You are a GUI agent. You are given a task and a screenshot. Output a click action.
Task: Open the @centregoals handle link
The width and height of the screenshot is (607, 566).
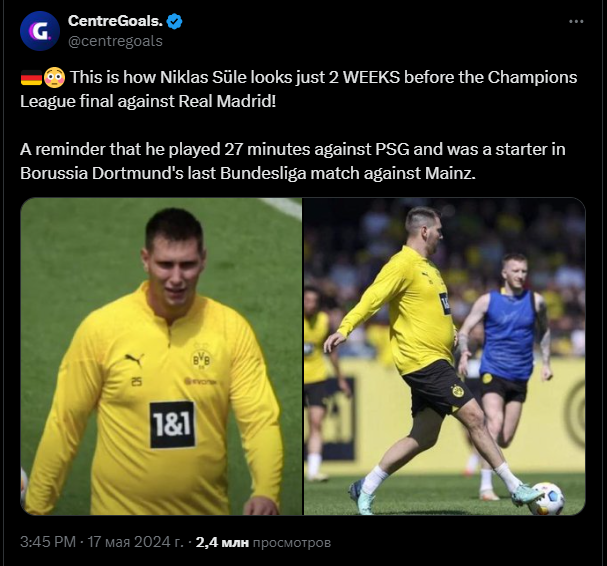(x=115, y=41)
